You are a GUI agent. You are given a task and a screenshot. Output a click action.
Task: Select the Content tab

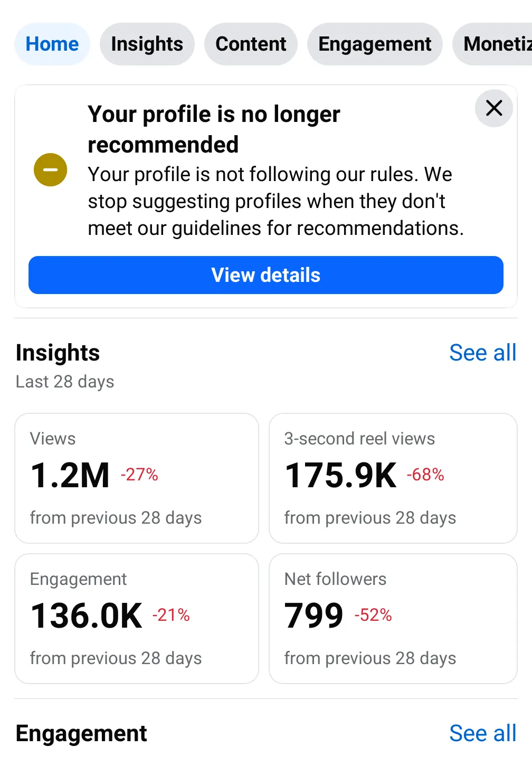click(x=251, y=44)
